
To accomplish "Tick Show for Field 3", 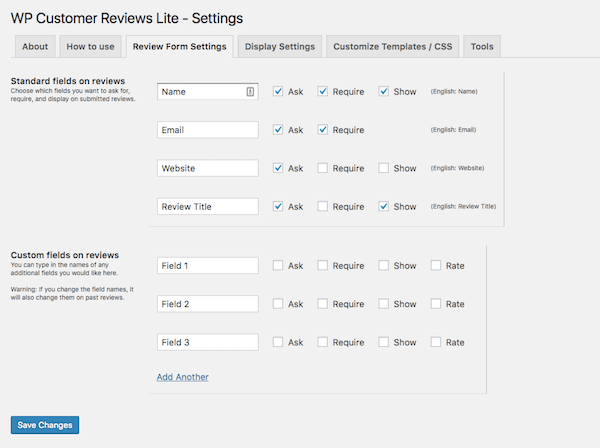I will [x=383, y=342].
